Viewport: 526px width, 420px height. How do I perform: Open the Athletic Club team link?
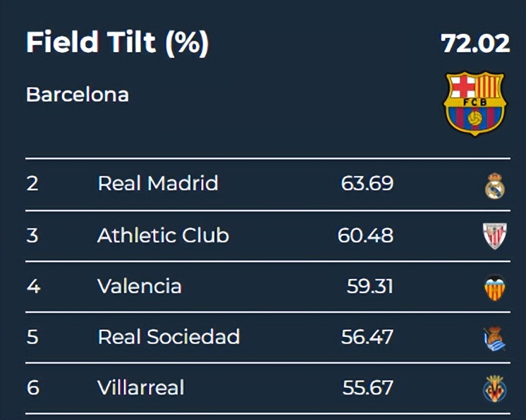click(x=163, y=235)
